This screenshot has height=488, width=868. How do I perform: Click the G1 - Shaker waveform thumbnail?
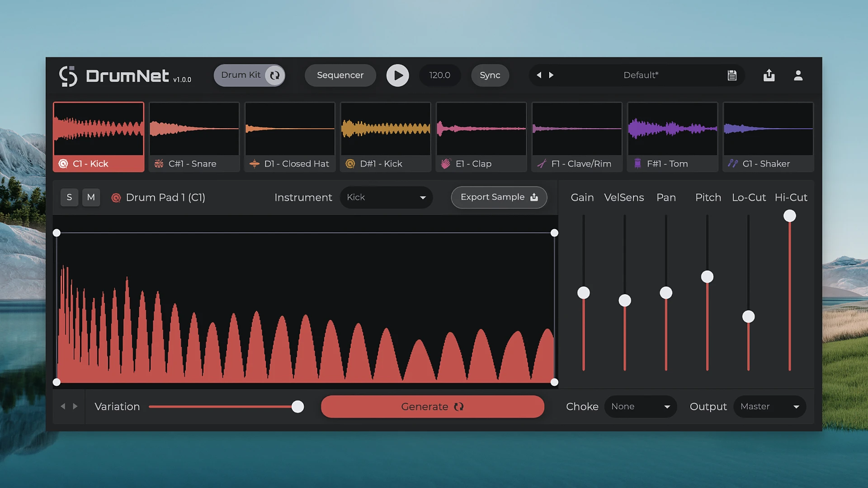click(x=768, y=129)
